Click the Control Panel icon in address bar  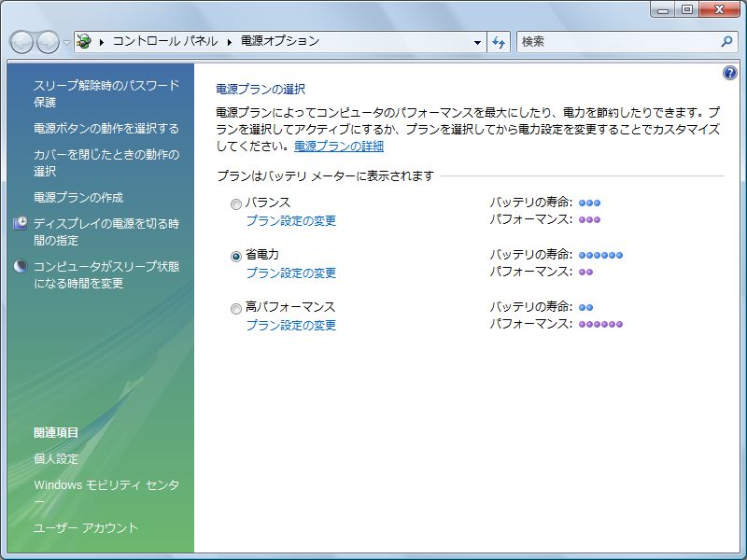[84, 41]
